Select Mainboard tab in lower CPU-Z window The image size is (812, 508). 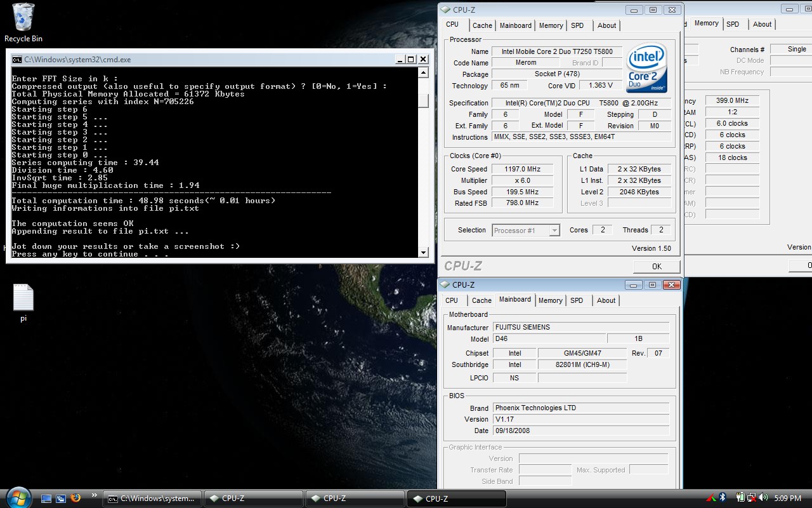tap(515, 300)
